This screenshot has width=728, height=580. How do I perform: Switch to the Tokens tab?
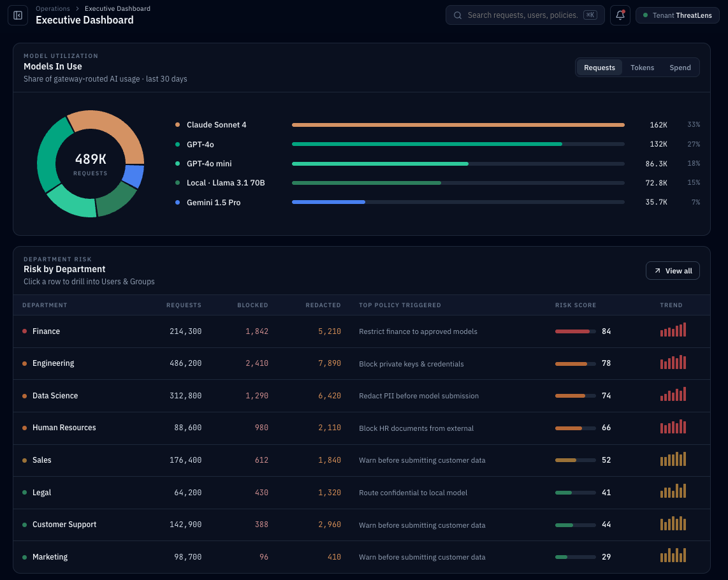[642, 68]
